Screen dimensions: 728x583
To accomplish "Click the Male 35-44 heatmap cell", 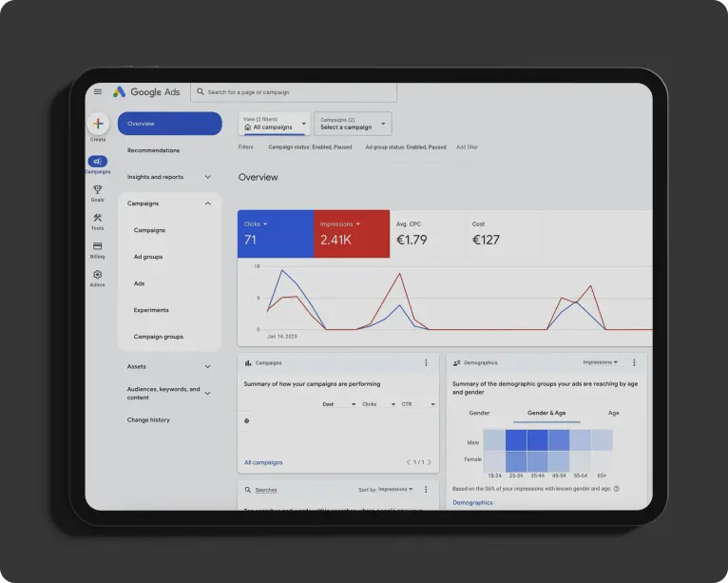I will tap(537, 440).
